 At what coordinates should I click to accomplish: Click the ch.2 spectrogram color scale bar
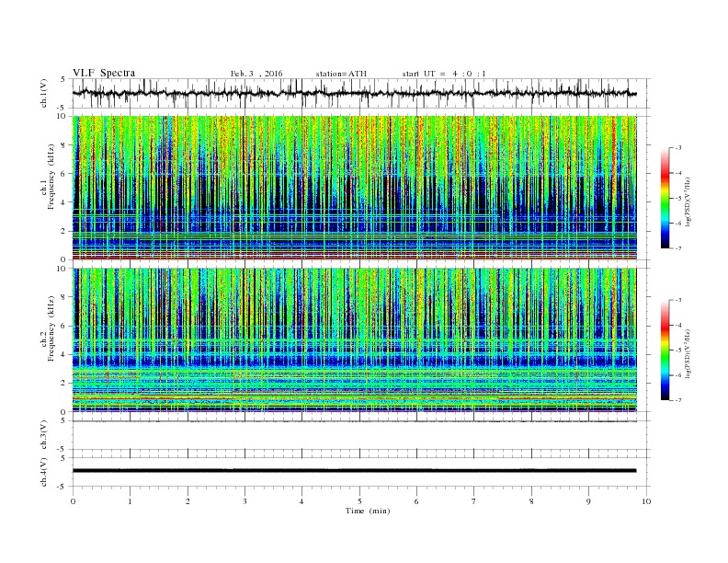665,350
